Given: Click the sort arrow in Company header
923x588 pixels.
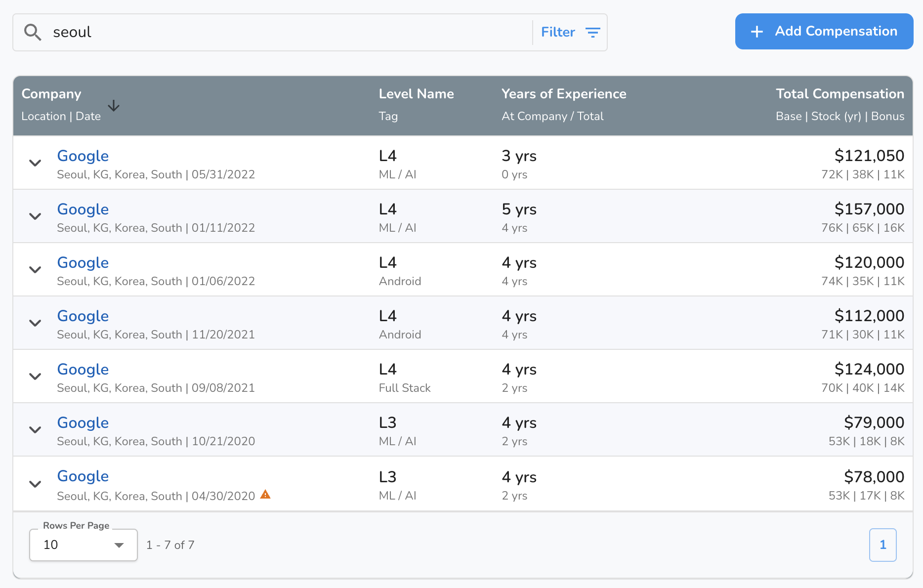Looking at the screenshot, I should pyautogui.click(x=114, y=105).
